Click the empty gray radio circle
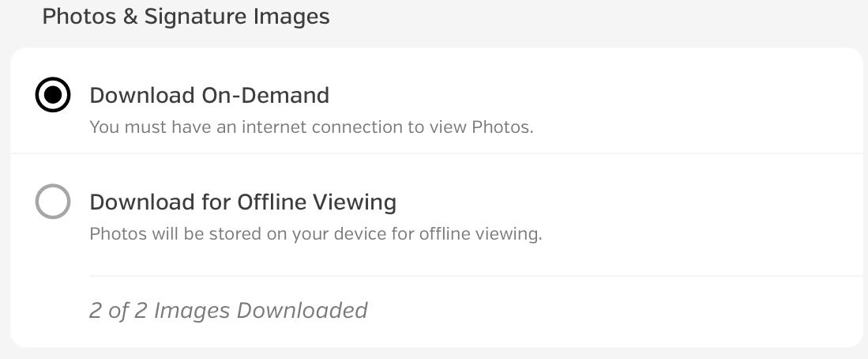This screenshot has height=359, width=868. 53,201
